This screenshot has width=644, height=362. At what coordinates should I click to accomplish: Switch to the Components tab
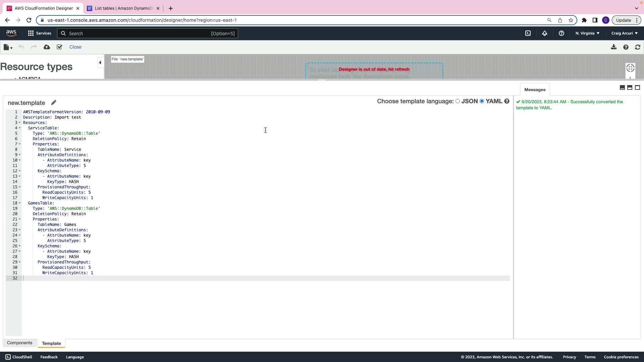pos(19,343)
